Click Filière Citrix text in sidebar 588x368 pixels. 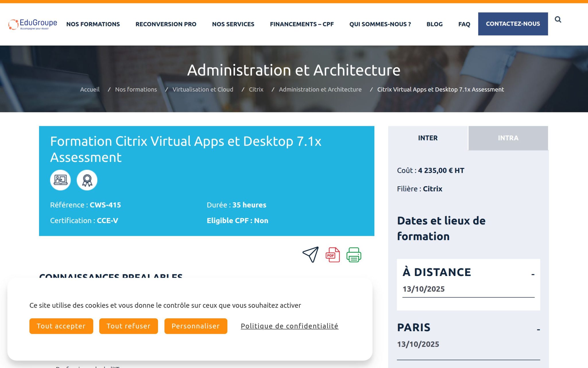pyautogui.click(x=419, y=189)
